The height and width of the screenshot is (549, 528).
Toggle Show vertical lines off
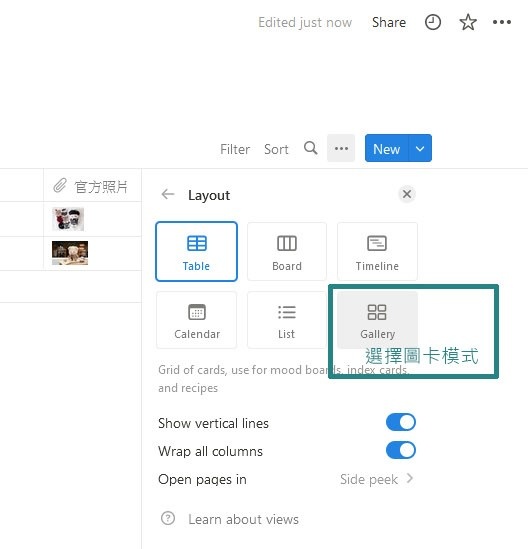point(401,422)
